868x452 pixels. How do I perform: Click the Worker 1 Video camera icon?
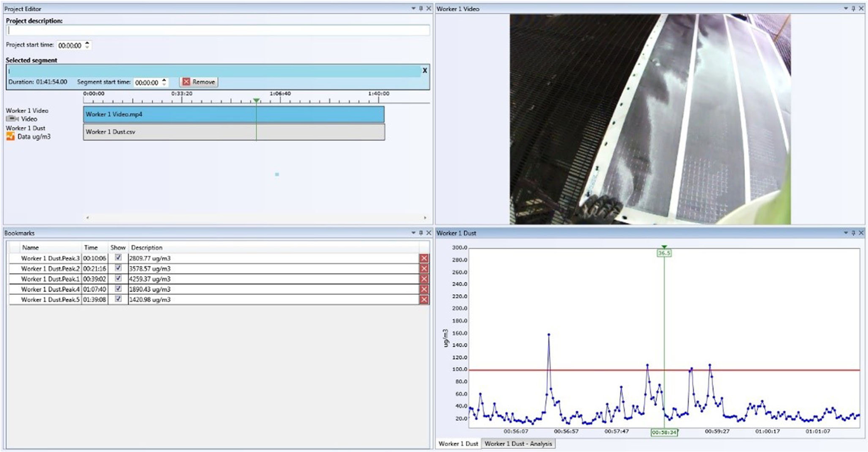pyautogui.click(x=12, y=119)
